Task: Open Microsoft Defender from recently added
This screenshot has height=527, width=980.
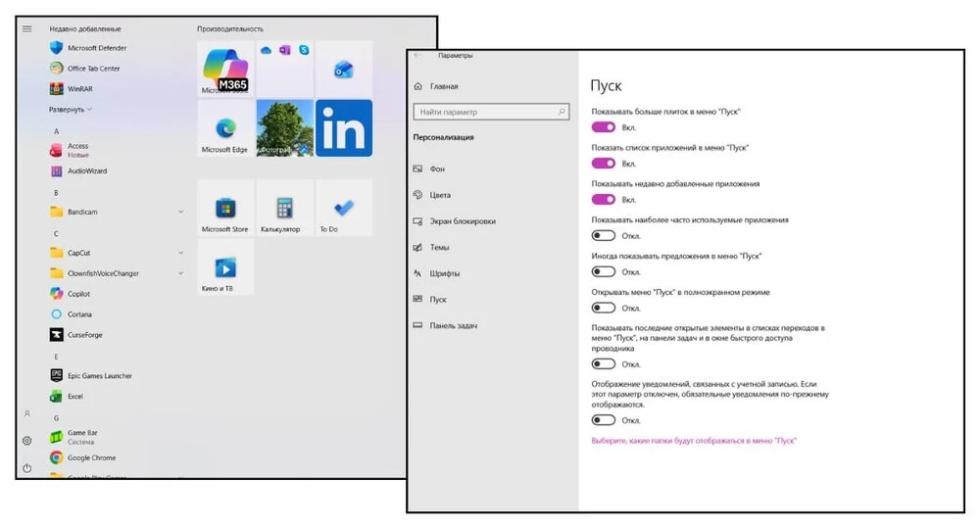Action: tap(89, 48)
